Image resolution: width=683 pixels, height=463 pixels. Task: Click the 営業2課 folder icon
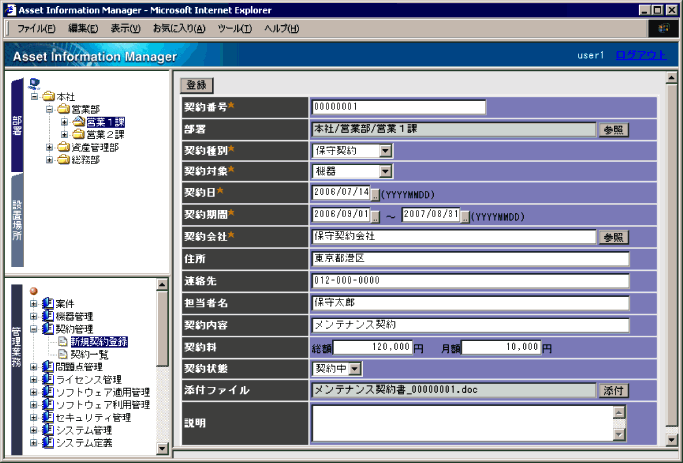pyautogui.click(x=78, y=134)
